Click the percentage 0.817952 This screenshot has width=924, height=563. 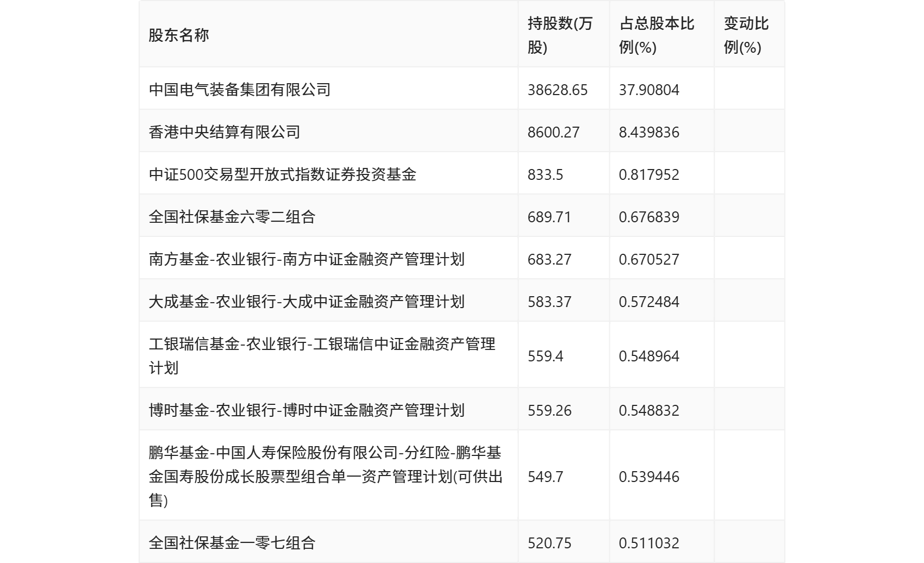pyautogui.click(x=649, y=174)
